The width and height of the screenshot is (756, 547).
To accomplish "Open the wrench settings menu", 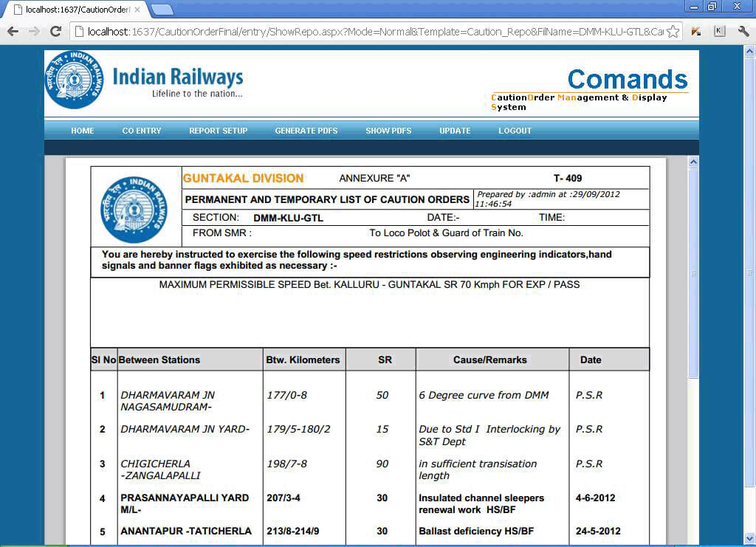I will (743, 32).
